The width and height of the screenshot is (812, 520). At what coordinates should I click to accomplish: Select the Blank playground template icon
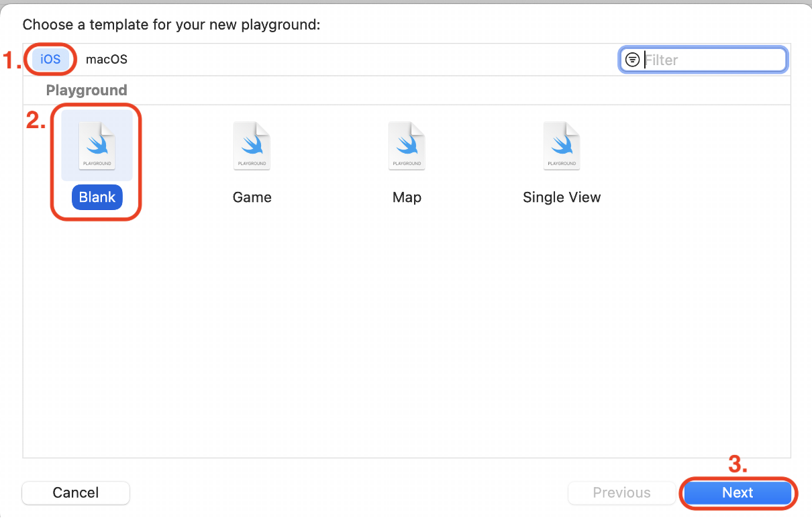97,146
